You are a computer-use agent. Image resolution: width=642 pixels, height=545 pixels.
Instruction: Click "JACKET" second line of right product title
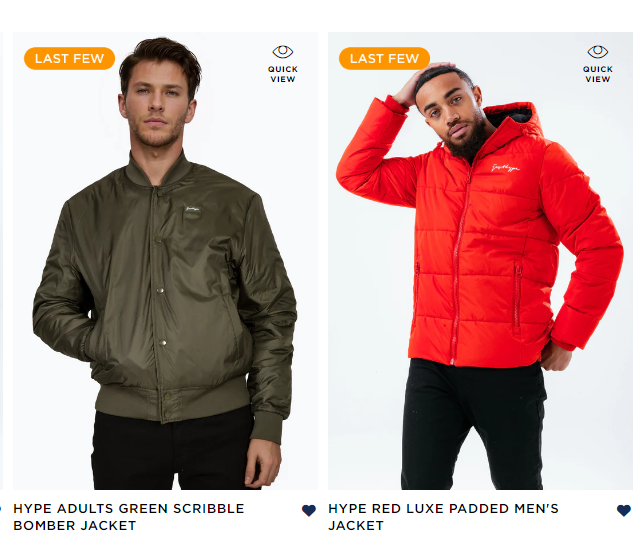click(x=356, y=525)
